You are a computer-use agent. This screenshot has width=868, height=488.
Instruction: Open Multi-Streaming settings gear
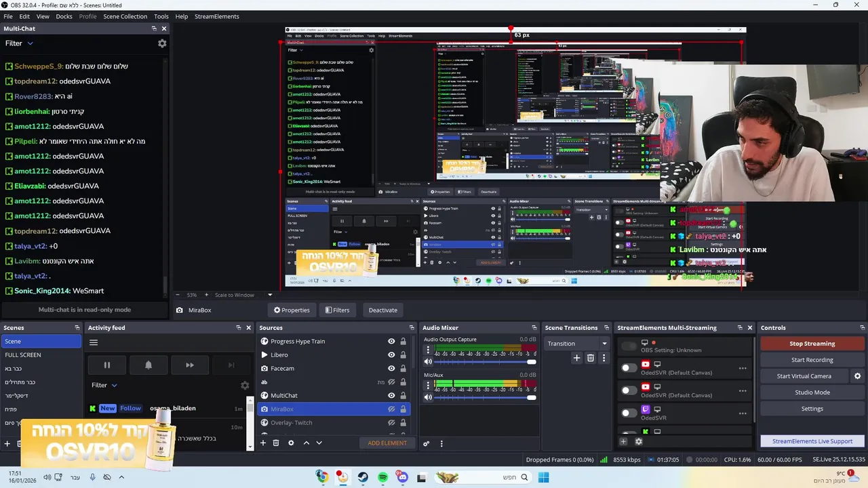[638, 442]
